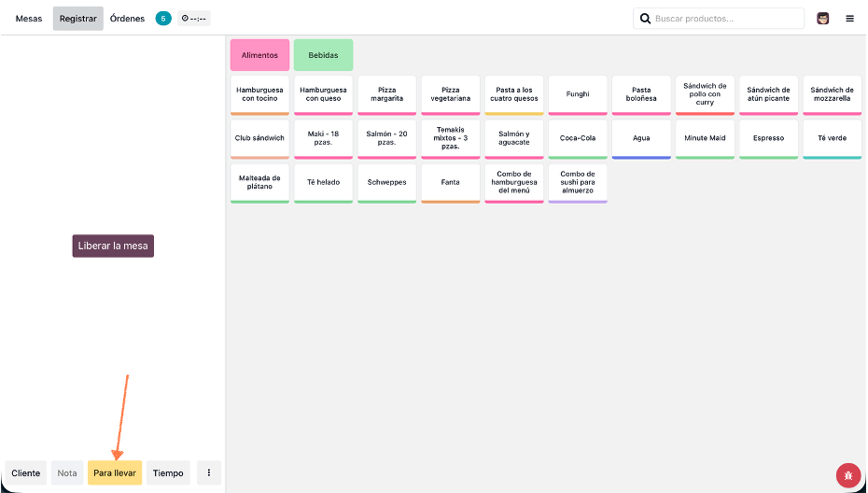868x493 pixels.
Task: Filter by Bebidas category
Action: point(323,55)
